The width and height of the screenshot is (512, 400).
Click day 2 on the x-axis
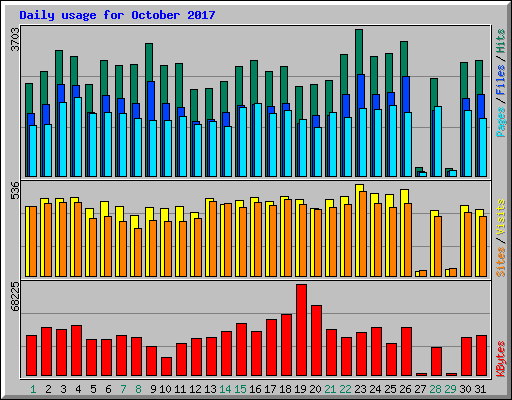pyautogui.click(x=48, y=389)
